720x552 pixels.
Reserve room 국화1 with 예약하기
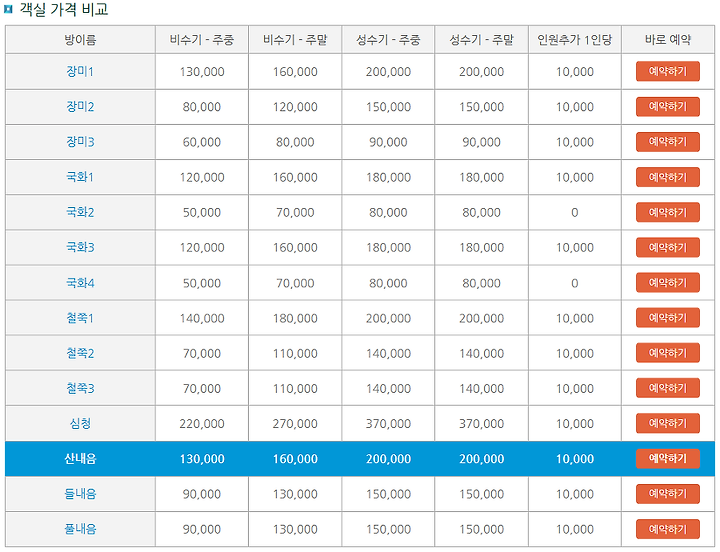(668, 177)
